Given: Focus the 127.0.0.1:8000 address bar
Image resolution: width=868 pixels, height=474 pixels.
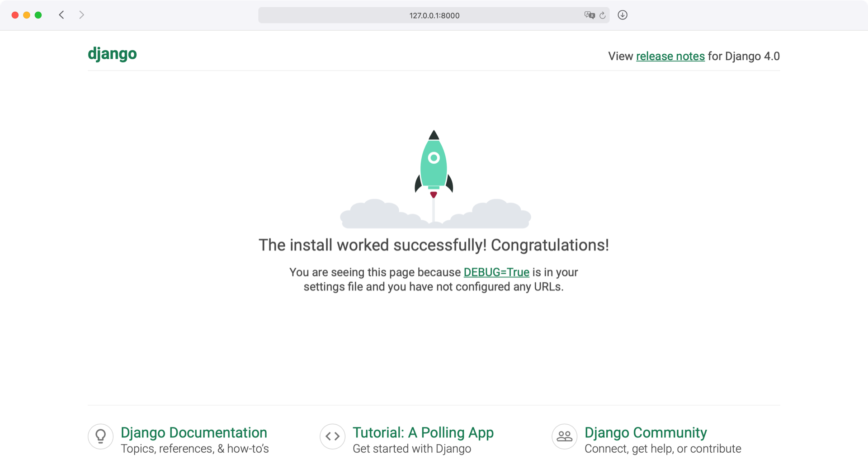Looking at the screenshot, I should 434,15.
